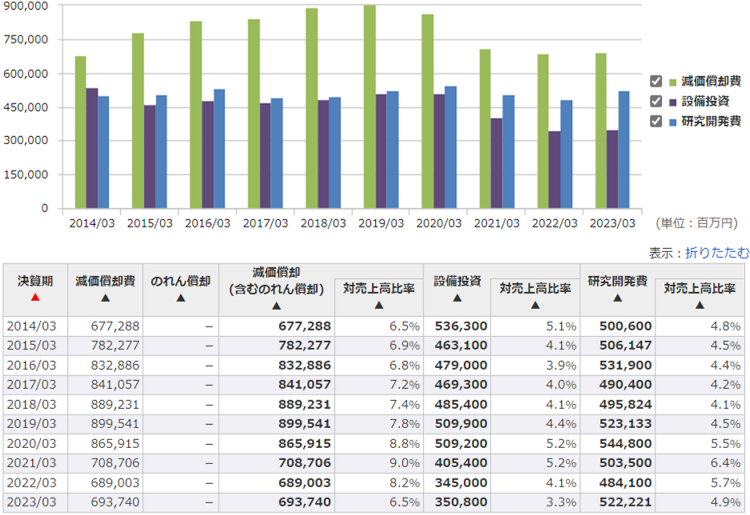Click the blue 研究開発費 legend swatch
The width and height of the screenshot is (750, 515).
pos(673,121)
